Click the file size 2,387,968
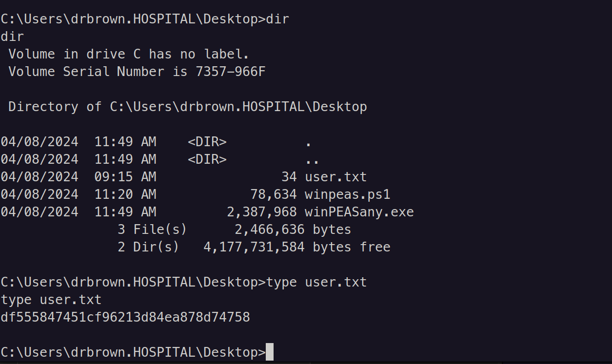This screenshot has height=364, width=612. 261,212
